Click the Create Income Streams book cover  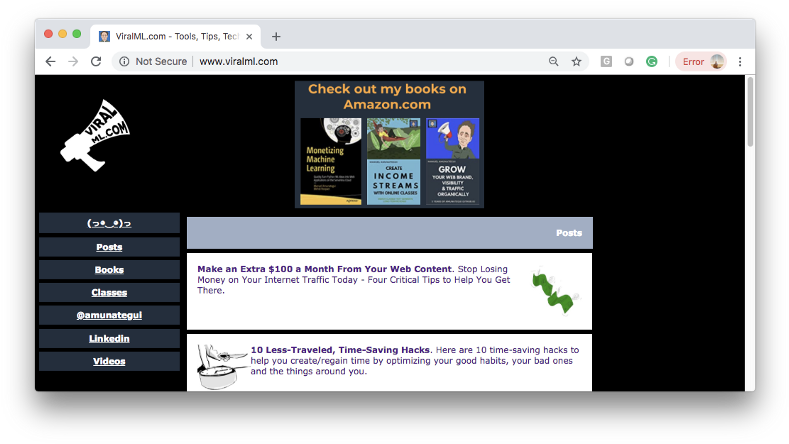pos(393,162)
